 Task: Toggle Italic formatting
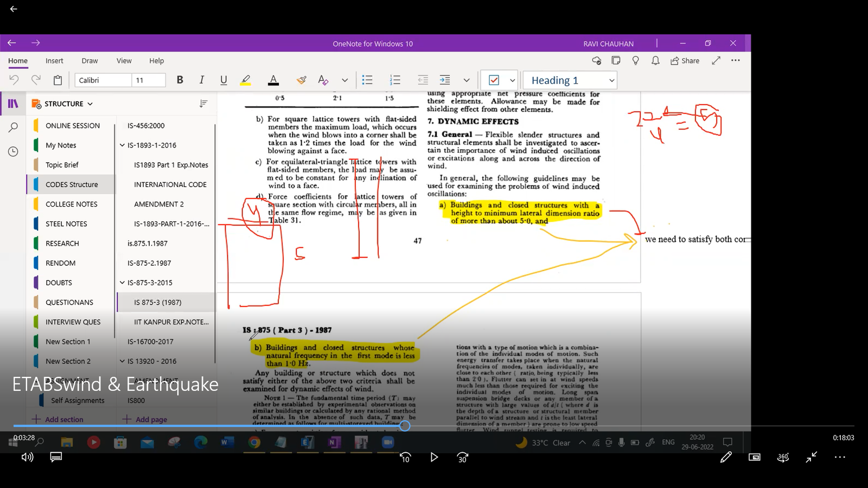[202, 80]
